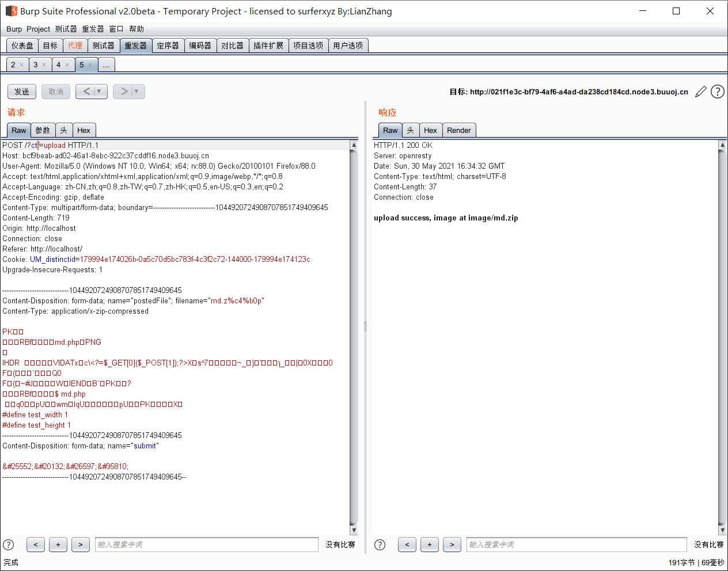
Task: Switch to the 目标 tab
Action: [x=50, y=45]
